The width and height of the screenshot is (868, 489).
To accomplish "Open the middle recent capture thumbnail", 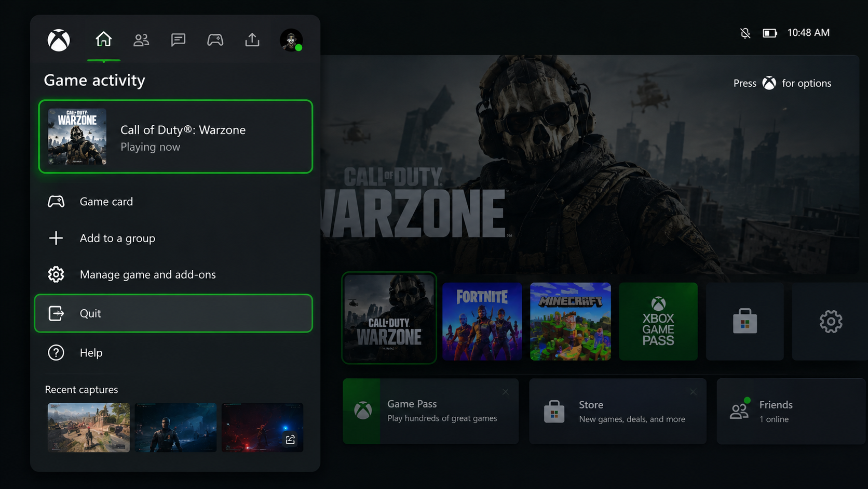I will pyautogui.click(x=175, y=427).
